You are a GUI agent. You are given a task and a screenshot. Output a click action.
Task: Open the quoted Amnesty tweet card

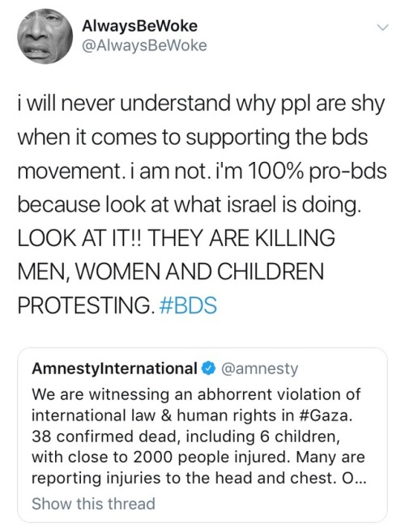click(x=202, y=435)
